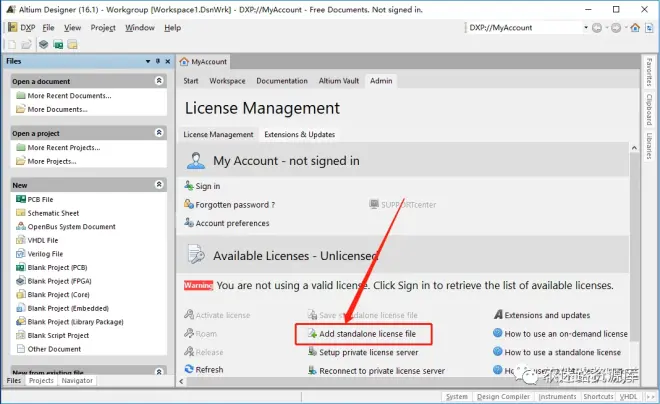This screenshot has height=404, width=660.
Task: Collapse the New from existing file section
Action: 159,372
